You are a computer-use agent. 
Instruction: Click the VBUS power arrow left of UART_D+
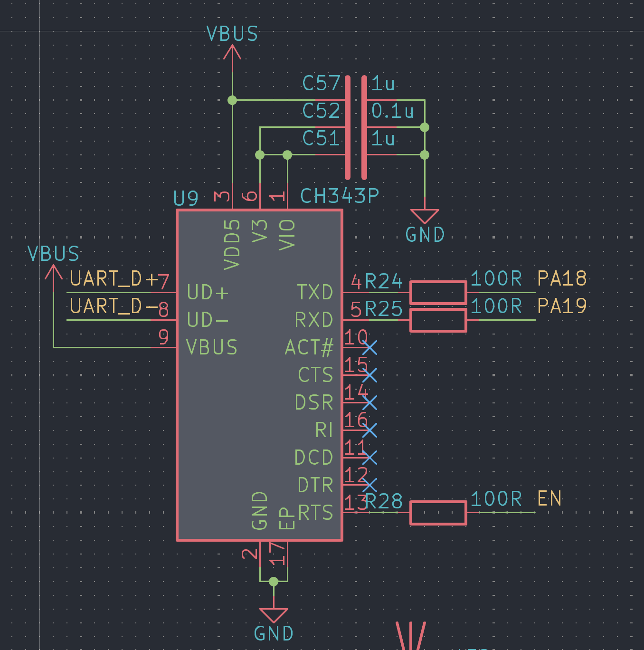coord(54,272)
